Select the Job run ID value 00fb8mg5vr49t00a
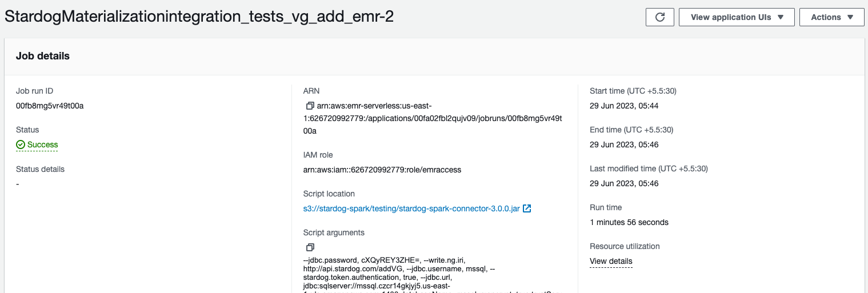 tap(50, 106)
